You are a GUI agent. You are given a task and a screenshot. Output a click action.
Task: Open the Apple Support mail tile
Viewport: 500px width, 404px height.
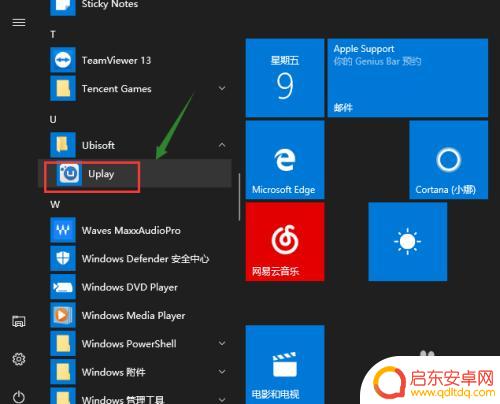click(408, 78)
